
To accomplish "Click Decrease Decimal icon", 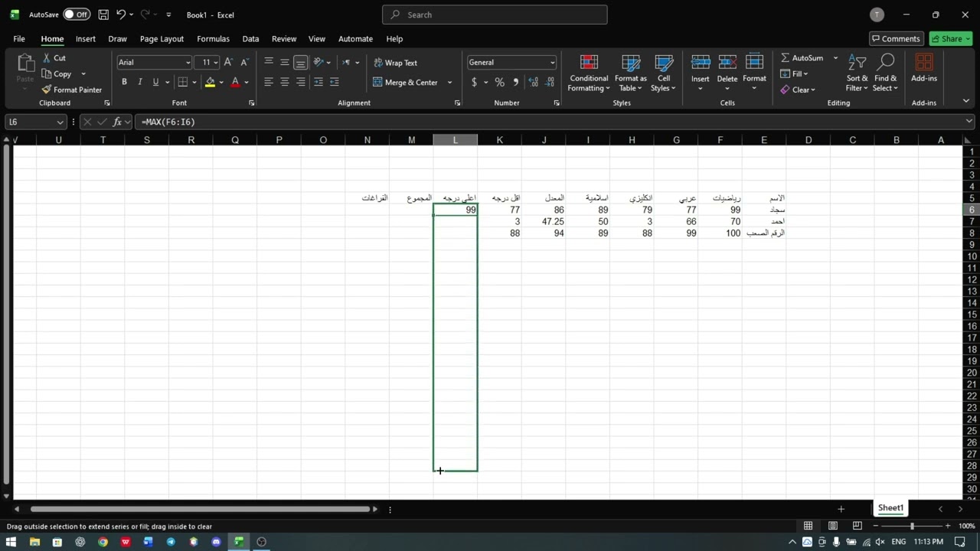I will pyautogui.click(x=550, y=82).
